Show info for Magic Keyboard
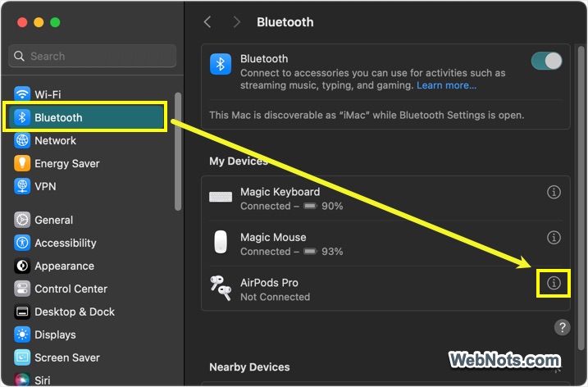Viewport: 588px width, 387px height. point(554,192)
